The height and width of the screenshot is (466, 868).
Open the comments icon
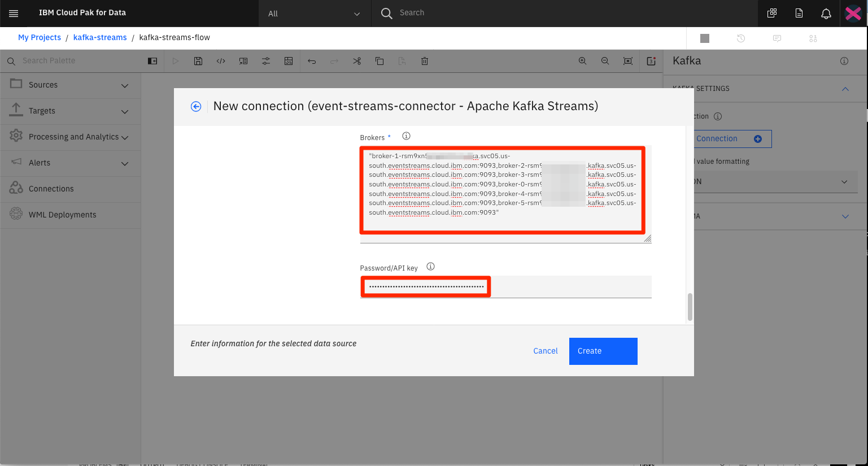(x=777, y=38)
